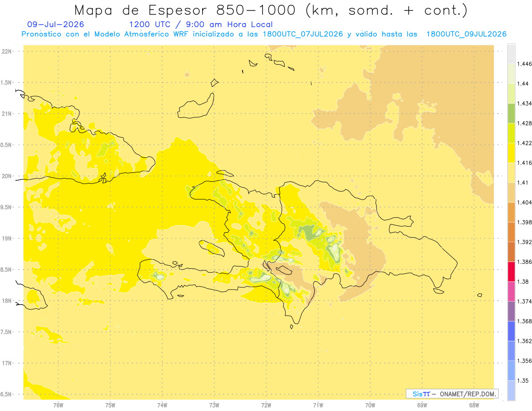The image size is (532, 411).
Task: Click the legend value '1.38'
Action: click(523, 282)
